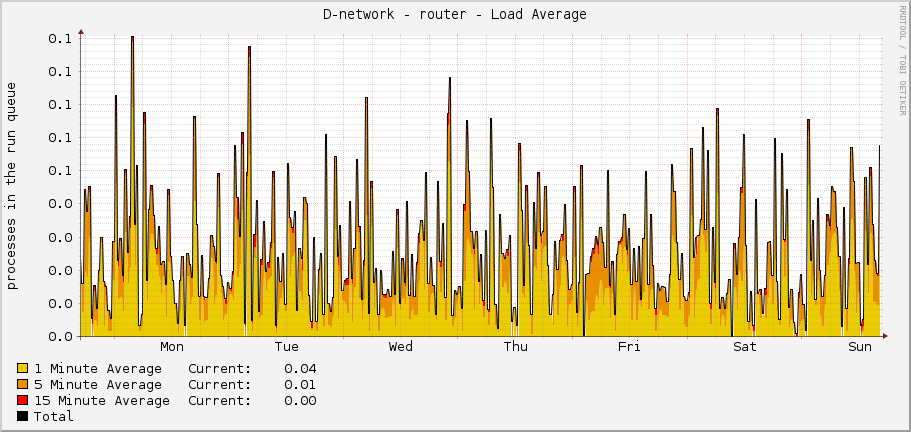This screenshot has width=911, height=432.
Task: Click the black Total legend swatch
Action: (x=23, y=417)
